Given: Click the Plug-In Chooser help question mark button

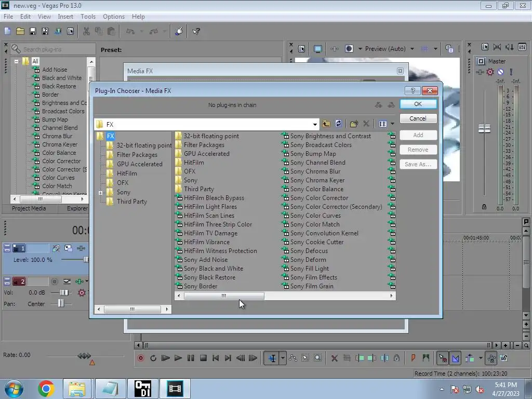Looking at the screenshot, I should click(x=413, y=90).
